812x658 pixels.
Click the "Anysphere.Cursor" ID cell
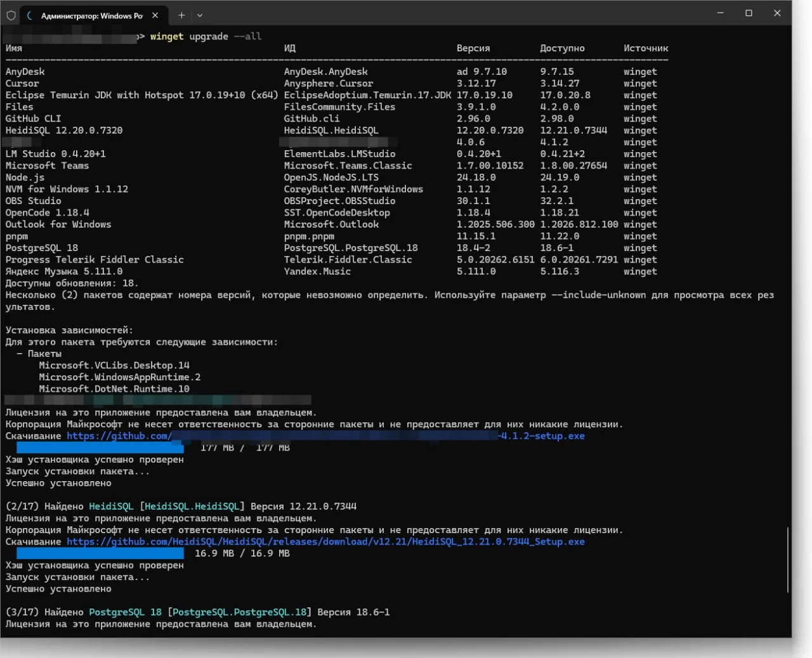click(329, 83)
